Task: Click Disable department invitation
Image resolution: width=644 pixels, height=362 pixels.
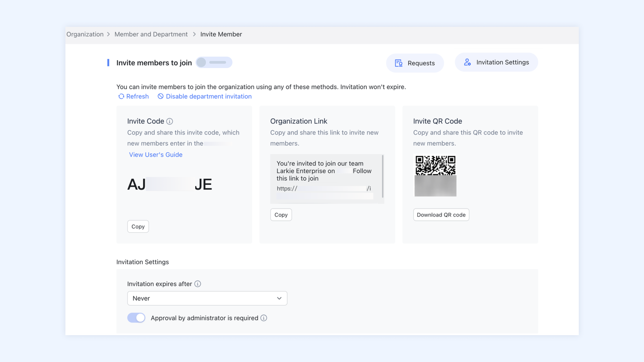Action: [x=208, y=96]
